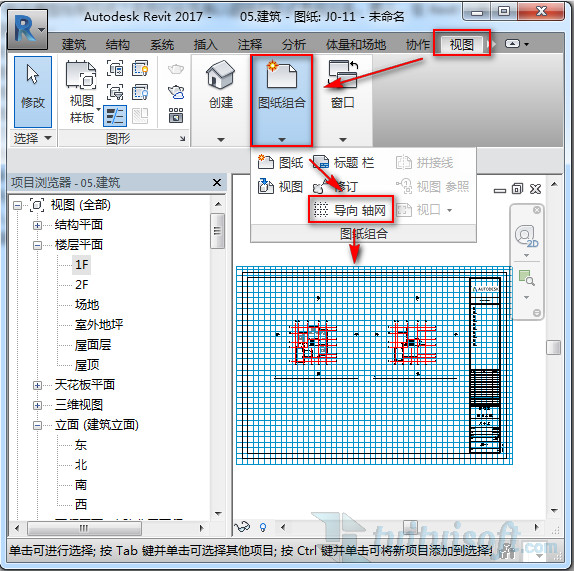Collapse the 楼层平面 tree node
The height and width of the screenshot is (571, 574).
pyautogui.click(x=37, y=245)
